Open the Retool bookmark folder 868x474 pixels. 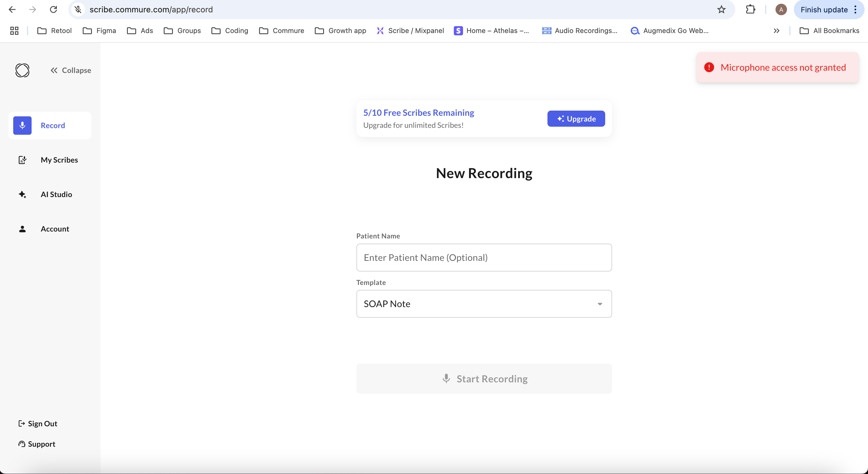[54, 31]
